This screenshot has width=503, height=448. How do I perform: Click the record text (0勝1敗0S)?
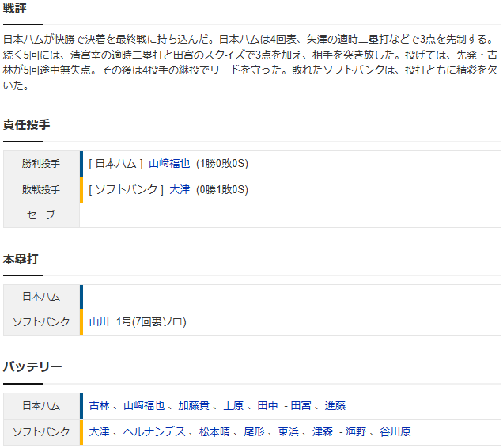[x=222, y=189]
